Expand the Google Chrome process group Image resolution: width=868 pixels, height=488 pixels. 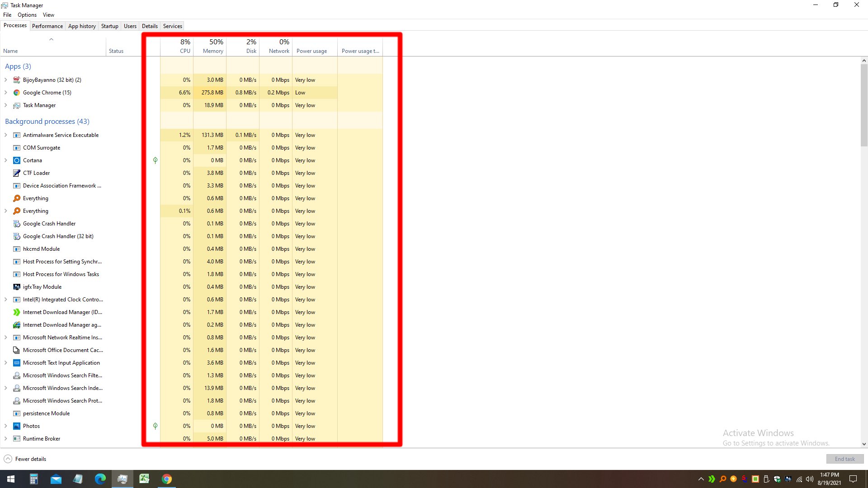pos(5,93)
